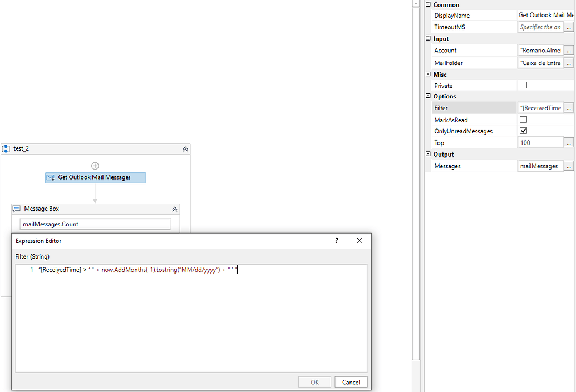Open the TimeoutMS expression editor ellipsis button
This screenshot has width=576, height=392.
(569, 27)
